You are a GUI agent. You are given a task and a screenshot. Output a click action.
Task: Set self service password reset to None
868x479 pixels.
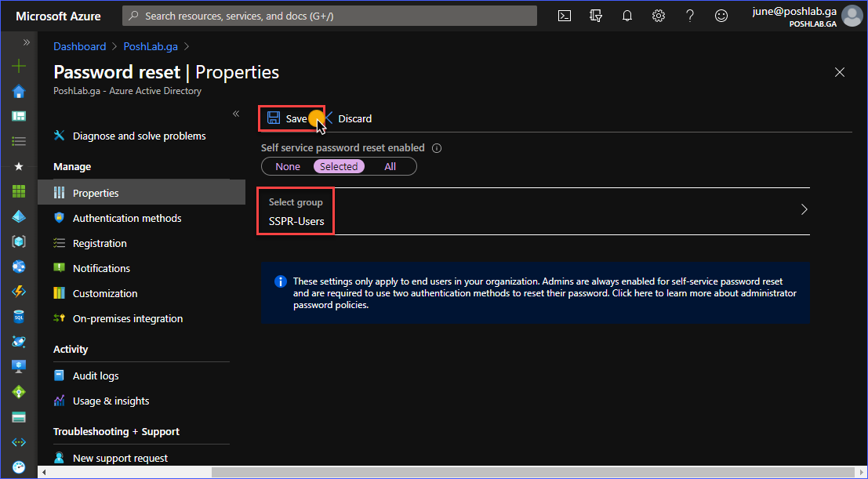click(288, 167)
